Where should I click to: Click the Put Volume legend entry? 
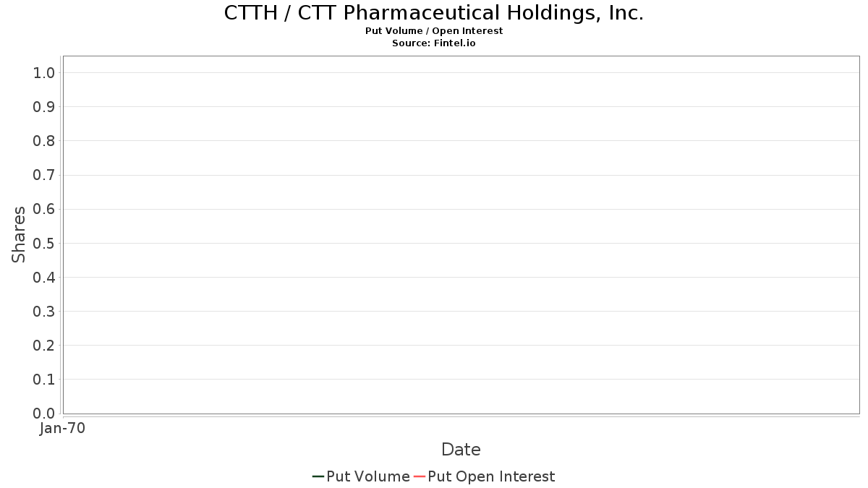tap(361, 476)
